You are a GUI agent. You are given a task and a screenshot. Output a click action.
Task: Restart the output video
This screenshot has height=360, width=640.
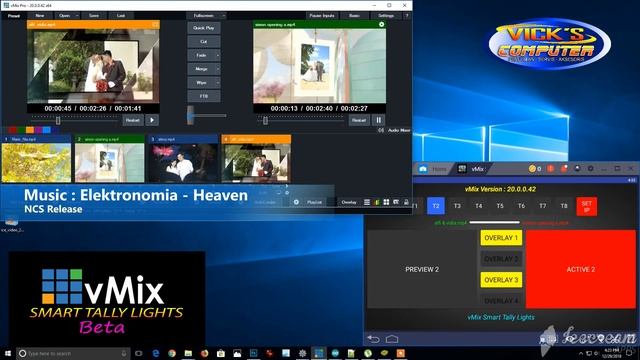tap(359, 120)
